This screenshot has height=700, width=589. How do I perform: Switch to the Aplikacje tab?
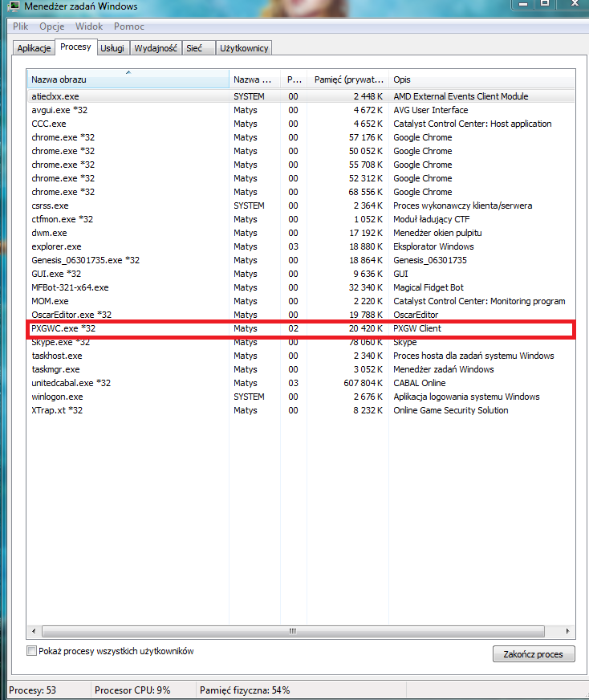pyautogui.click(x=34, y=48)
